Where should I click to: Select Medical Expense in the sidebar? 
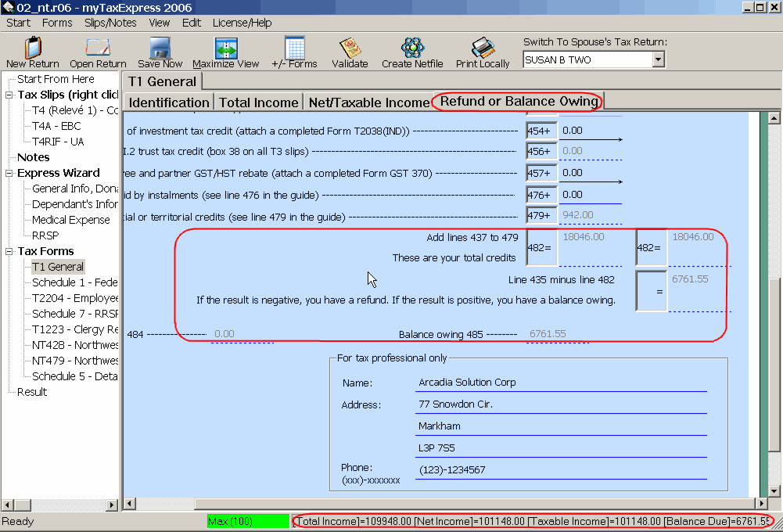coord(70,220)
